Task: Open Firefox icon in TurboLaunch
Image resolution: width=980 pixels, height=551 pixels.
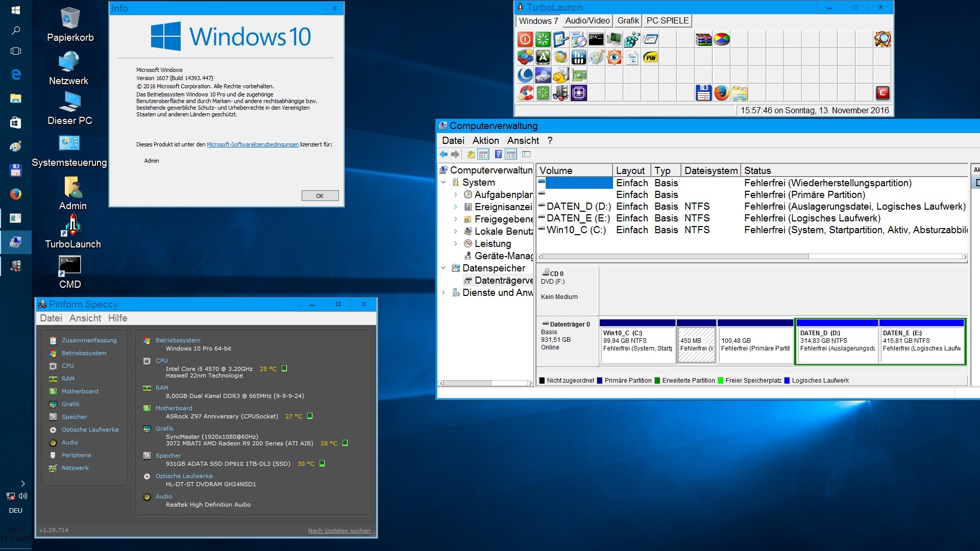Action: coord(721,93)
